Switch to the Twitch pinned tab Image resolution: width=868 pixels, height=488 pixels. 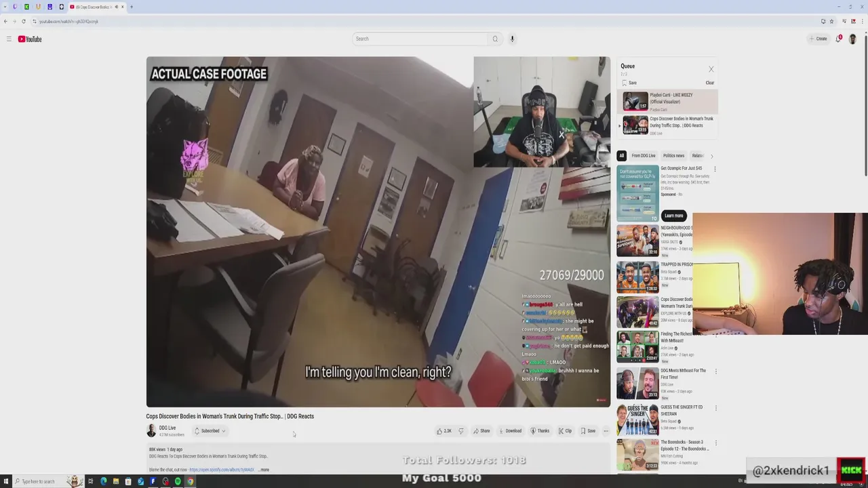click(x=15, y=7)
